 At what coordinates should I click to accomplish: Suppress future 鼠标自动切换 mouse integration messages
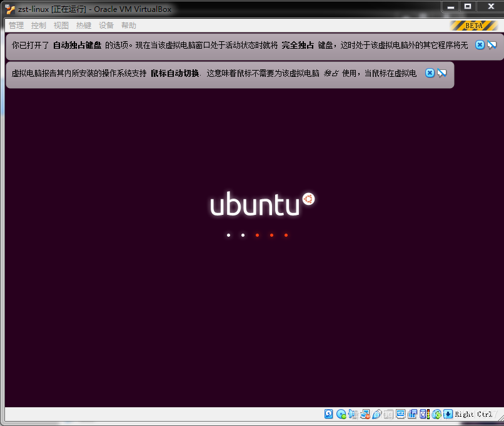coord(442,73)
